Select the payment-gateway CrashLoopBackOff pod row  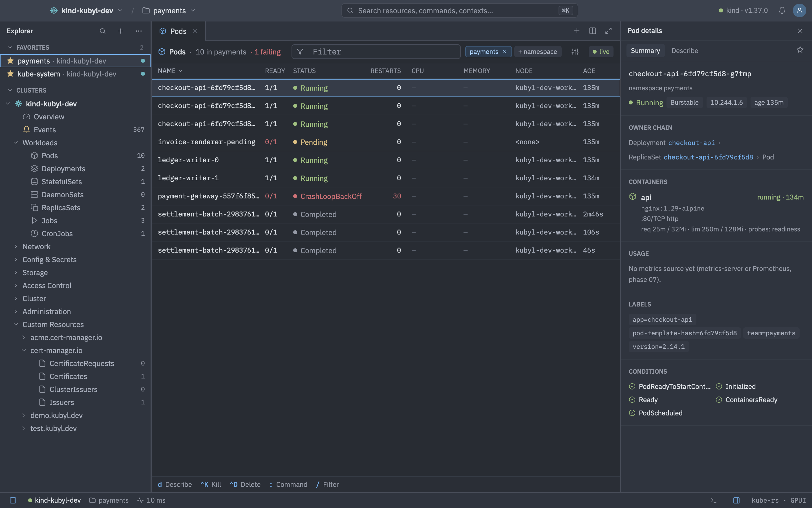coord(385,196)
